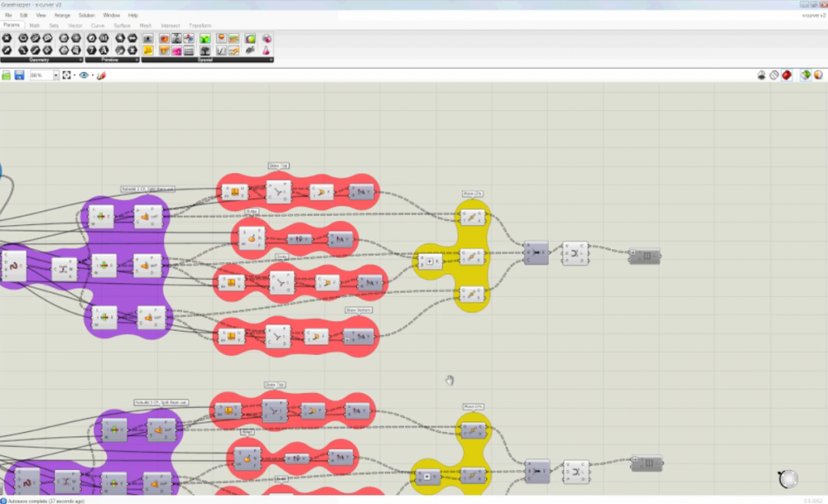Image resolution: width=828 pixels, height=504 pixels.
Task: Open the orange preview settings sphere icon
Action: tap(818, 75)
